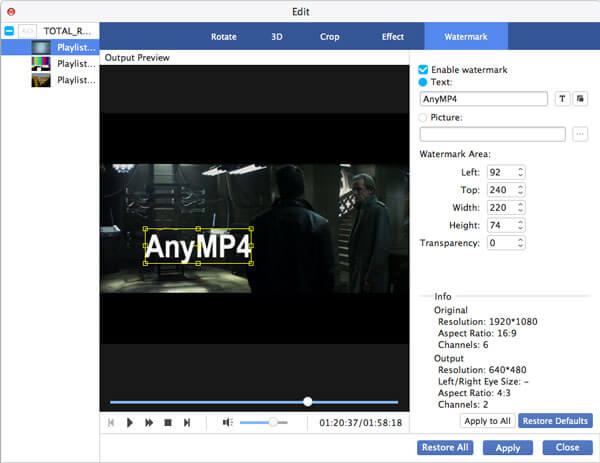The height and width of the screenshot is (463, 600).
Task: Stop the preview playback
Action: (x=168, y=422)
